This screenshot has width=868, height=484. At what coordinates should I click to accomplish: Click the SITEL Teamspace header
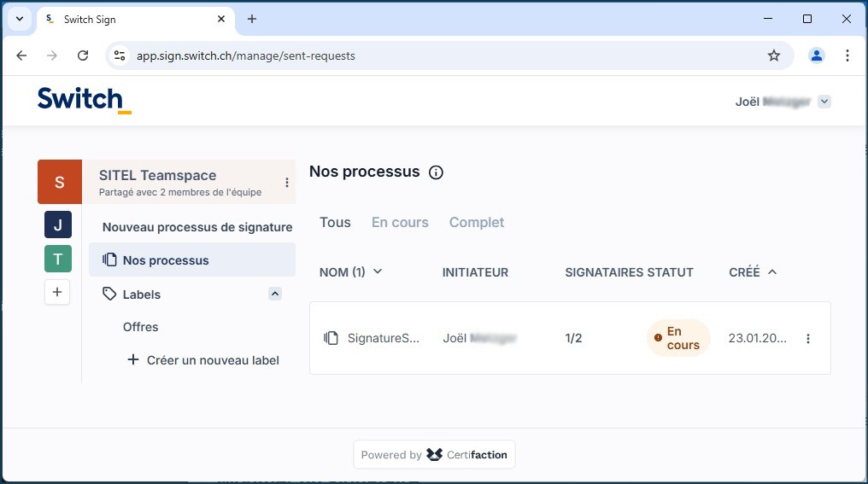(x=189, y=182)
